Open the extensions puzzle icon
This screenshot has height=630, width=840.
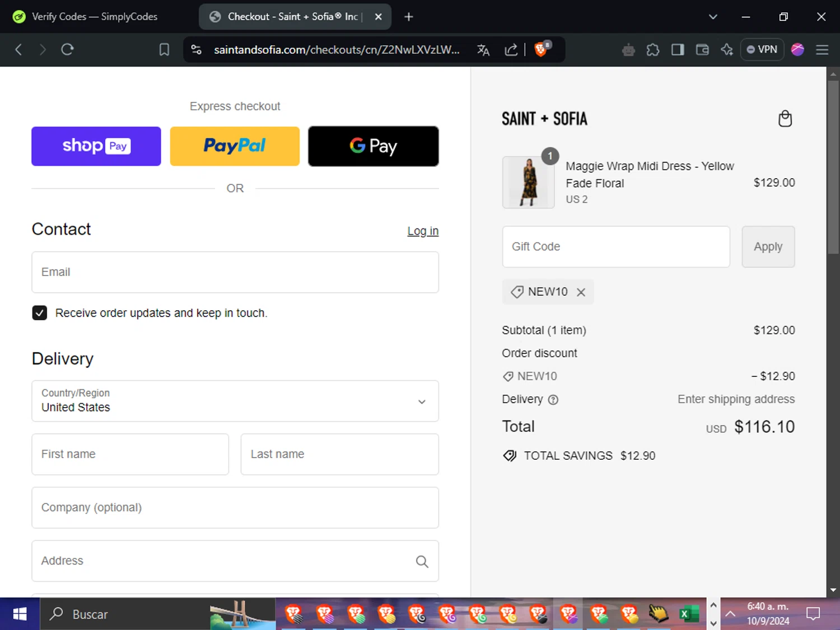(653, 50)
